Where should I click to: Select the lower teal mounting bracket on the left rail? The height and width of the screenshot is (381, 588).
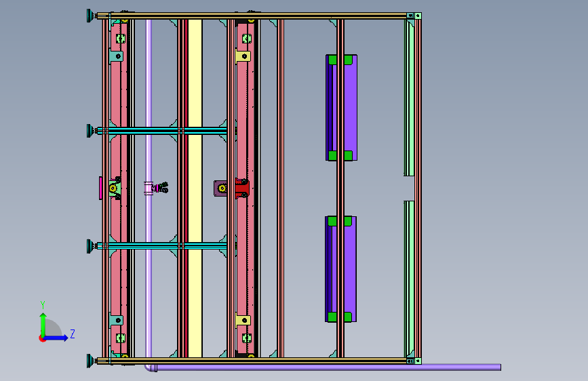click(116, 320)
